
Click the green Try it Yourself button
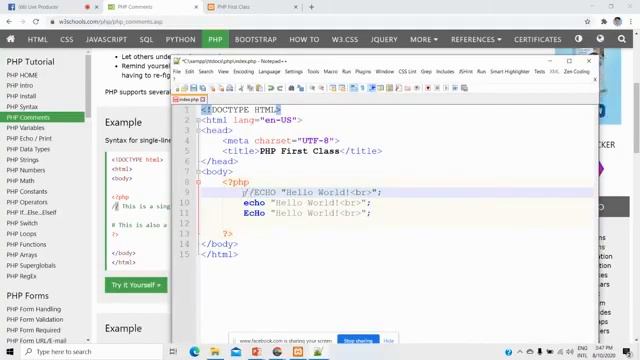(x=136, y=285)
